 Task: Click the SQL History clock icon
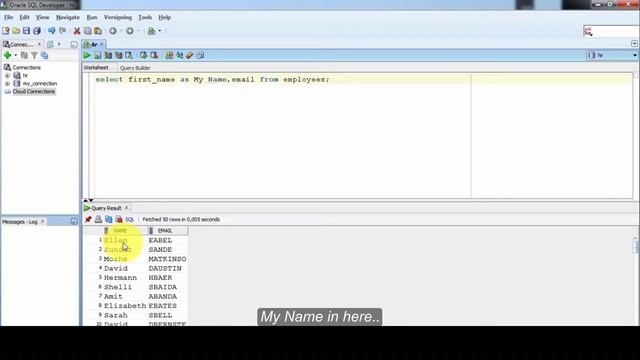[x=200, y=56]
